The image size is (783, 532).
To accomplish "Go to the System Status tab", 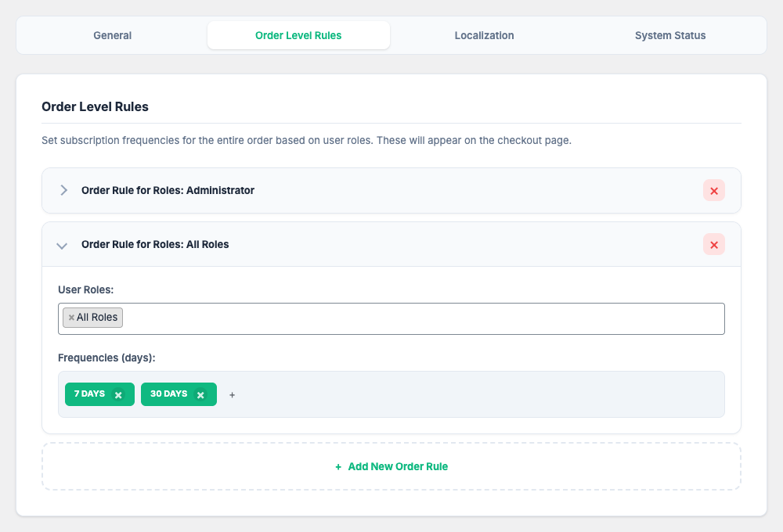I will 670,35.
